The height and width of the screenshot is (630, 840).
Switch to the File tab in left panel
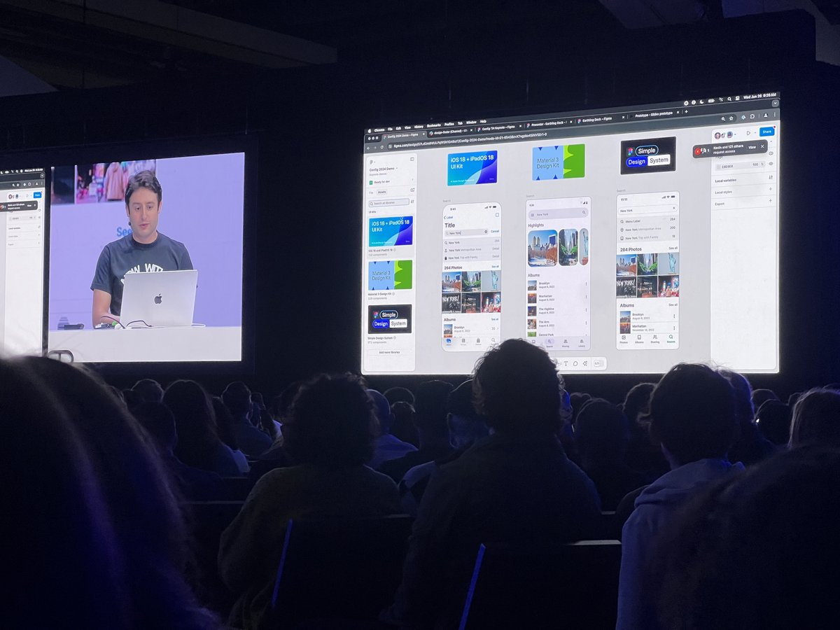tap(371, 192)
